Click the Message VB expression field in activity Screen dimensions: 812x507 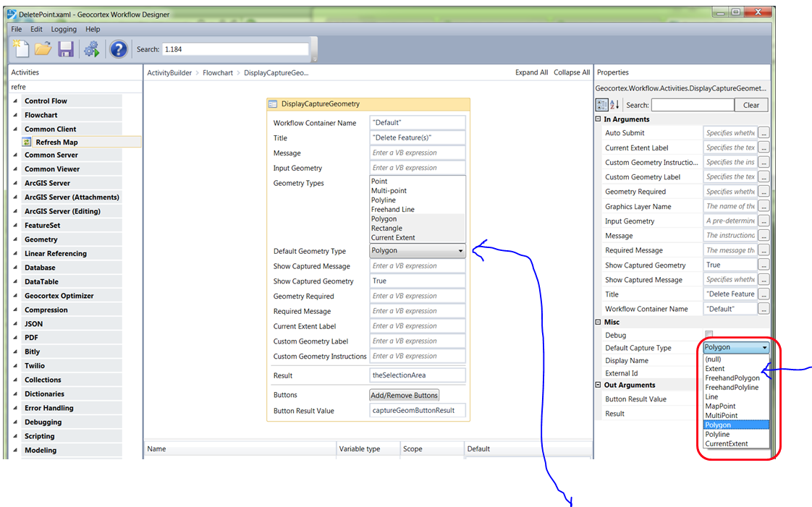click(418, 153)
